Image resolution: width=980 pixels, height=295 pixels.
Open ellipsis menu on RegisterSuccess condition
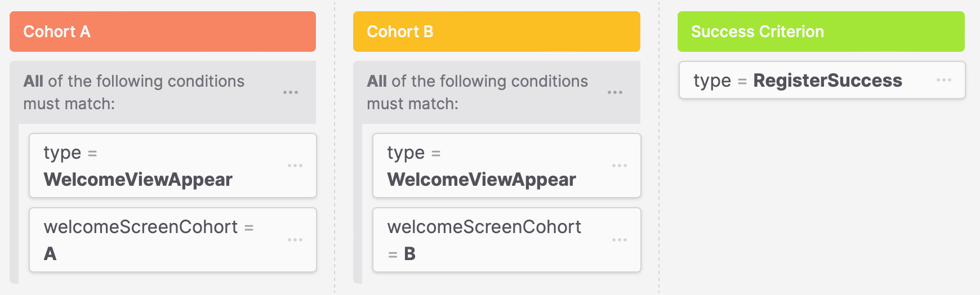[x=944, y=80]
